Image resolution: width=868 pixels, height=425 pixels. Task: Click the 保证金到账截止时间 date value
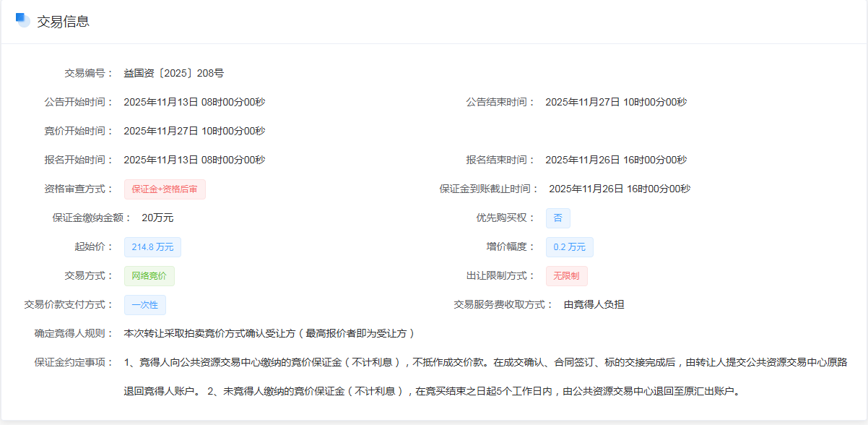620,189
